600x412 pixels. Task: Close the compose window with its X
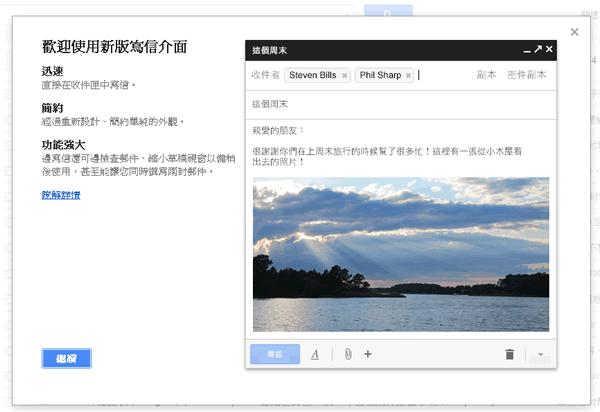[548, 49]
